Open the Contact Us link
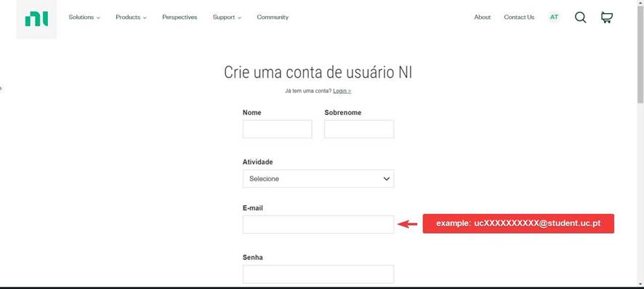This screenshot has width=644, height=289. 519,17
